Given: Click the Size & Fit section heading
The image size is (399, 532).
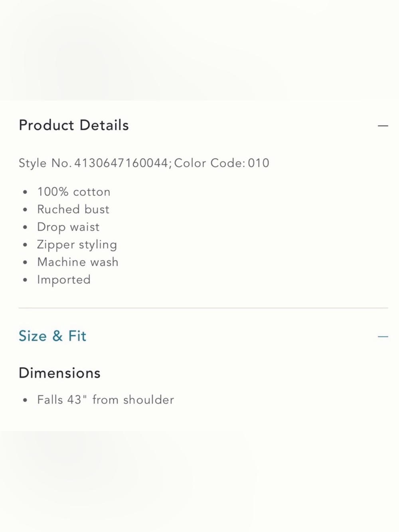Looking at the screenshot, I should 52,336.
